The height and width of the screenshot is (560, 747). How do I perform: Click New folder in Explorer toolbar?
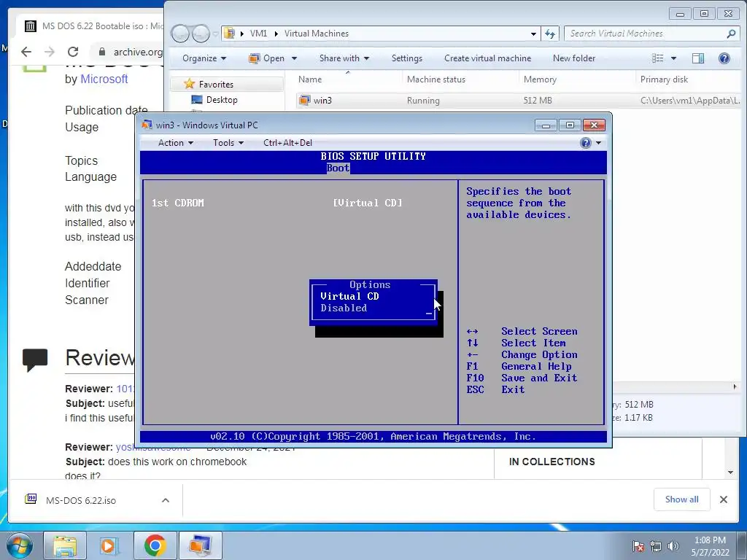pyautogui.click(x=573, y=58)
